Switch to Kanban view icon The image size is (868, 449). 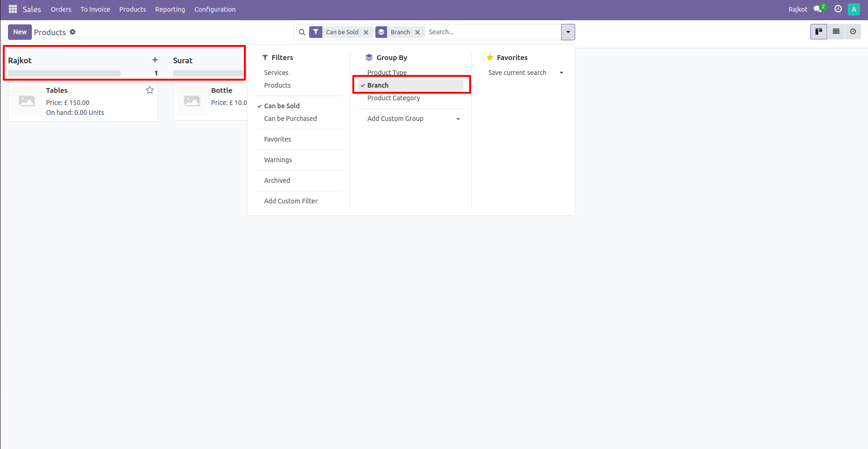[818, 32]
